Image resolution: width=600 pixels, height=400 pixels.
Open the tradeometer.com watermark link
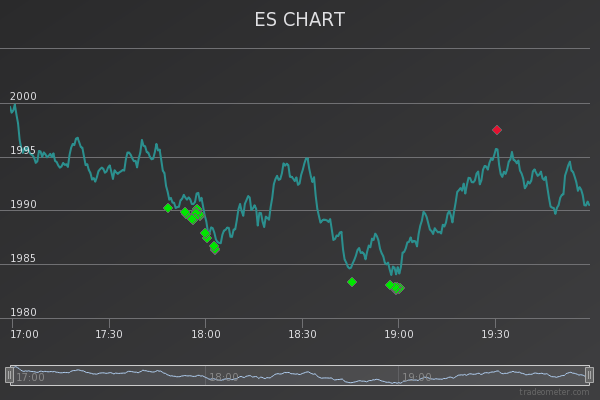coord(554,392)
